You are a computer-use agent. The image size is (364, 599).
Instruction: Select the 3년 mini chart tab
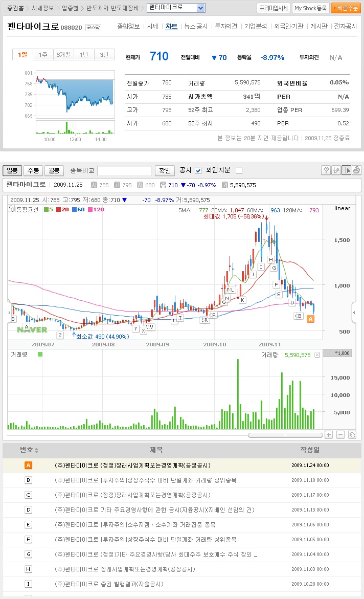(x=104, y=55)
